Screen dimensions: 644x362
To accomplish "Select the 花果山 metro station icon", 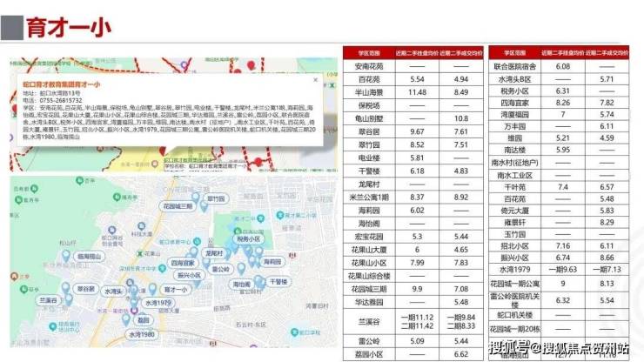I will pyautogui.click(x=140, y=253).
